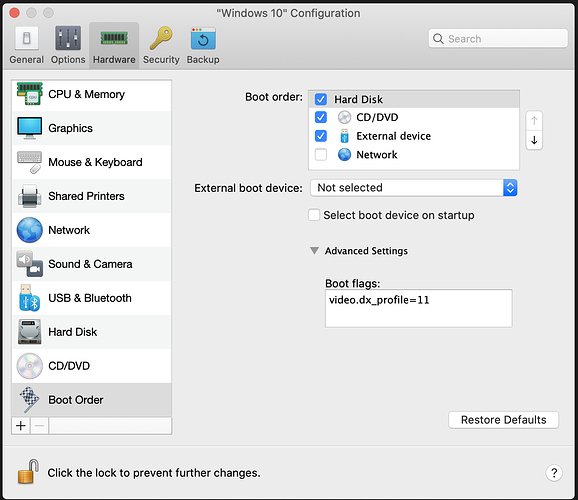Select Boot Order label in sidebar
Viewport: 578px width, 500px height.
(76, 400)
